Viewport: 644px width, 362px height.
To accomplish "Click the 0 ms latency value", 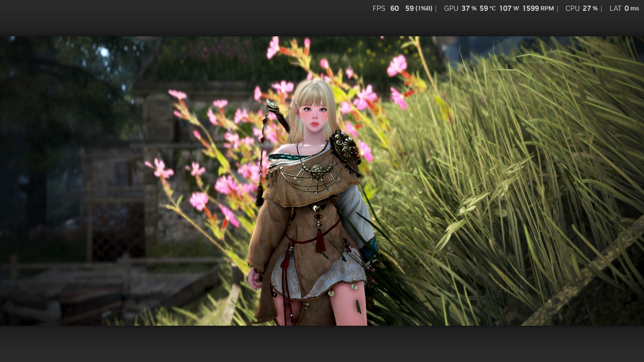I will coord(632,8).
